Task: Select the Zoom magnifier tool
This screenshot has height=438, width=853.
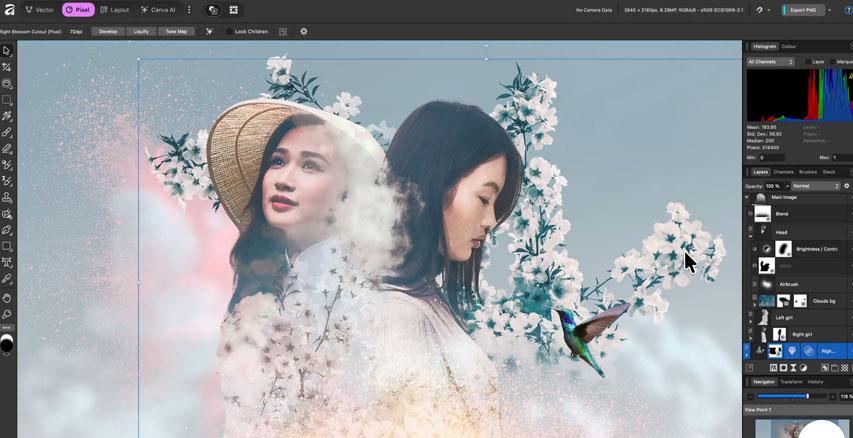Action: (x=7, y=314)
